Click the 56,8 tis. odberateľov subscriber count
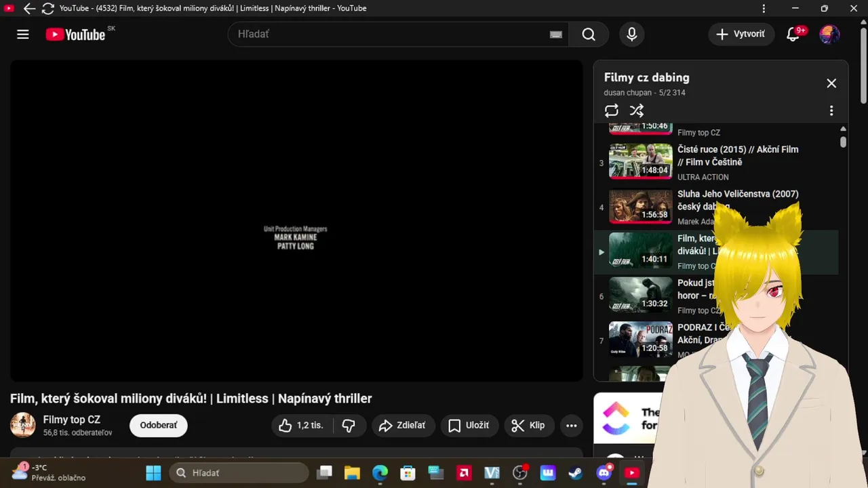Viewport: 868px width, 488px height. coord(78,432)
